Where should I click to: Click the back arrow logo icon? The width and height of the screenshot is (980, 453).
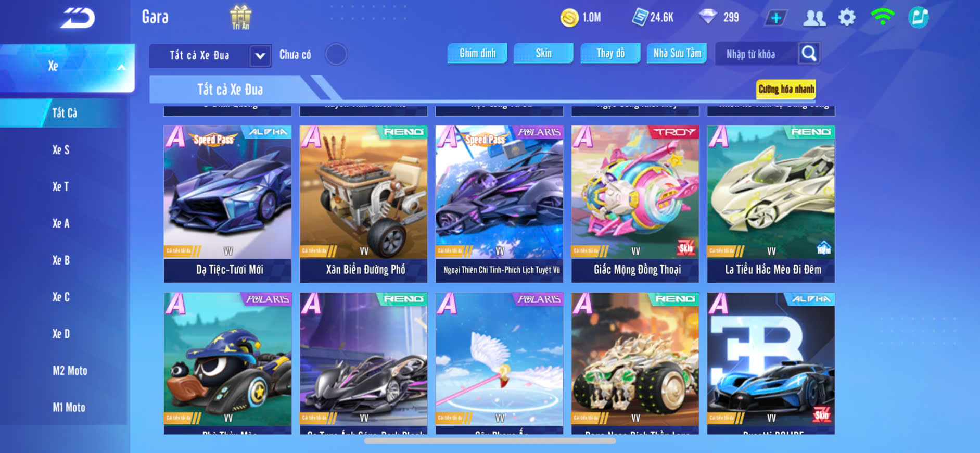point(78,18)
